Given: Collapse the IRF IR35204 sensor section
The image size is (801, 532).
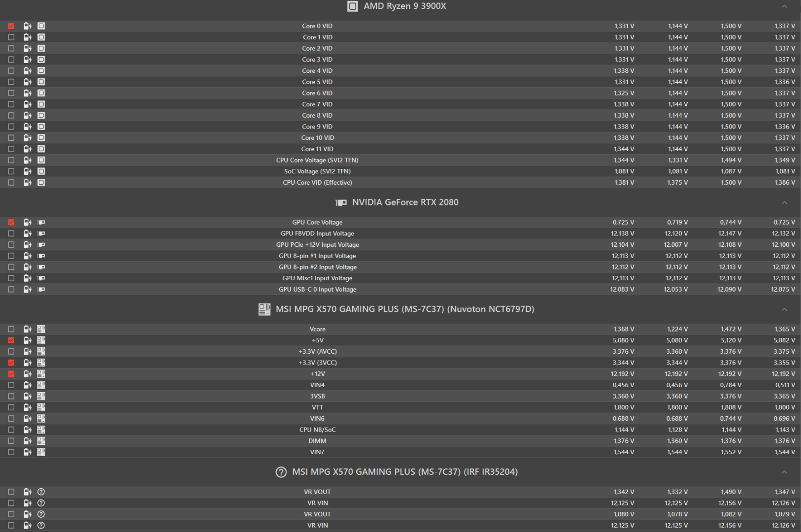Looking at the screenshot, I should pos(784,472).
